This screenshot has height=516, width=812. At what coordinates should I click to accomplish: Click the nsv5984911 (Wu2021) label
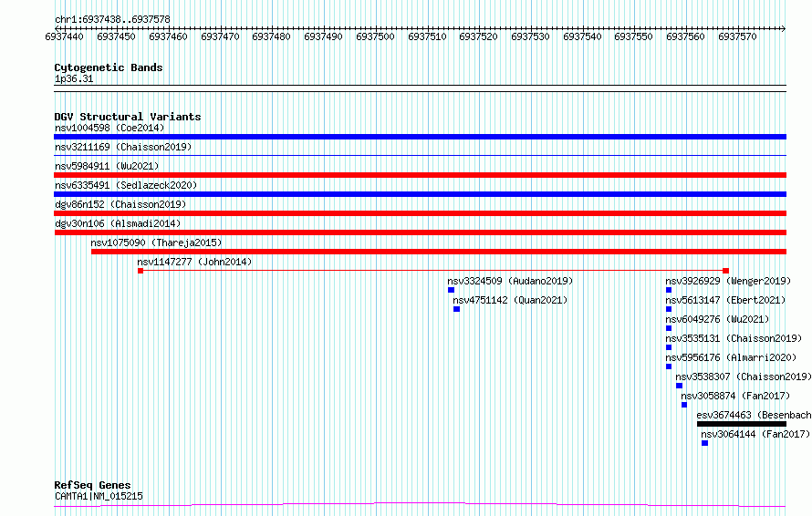107,166
